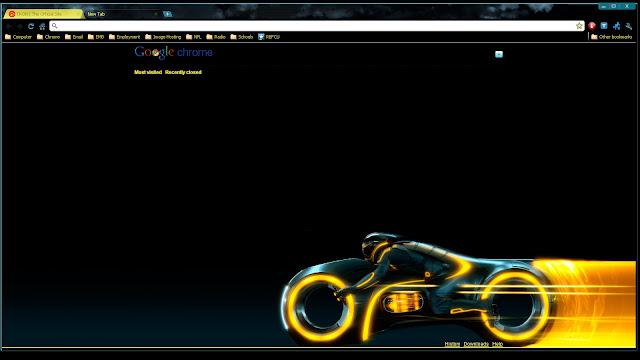Open the star-icon bookmark after Schools
Image resolution: width=640 pixels, height=360 pixels.
(269, 37)
